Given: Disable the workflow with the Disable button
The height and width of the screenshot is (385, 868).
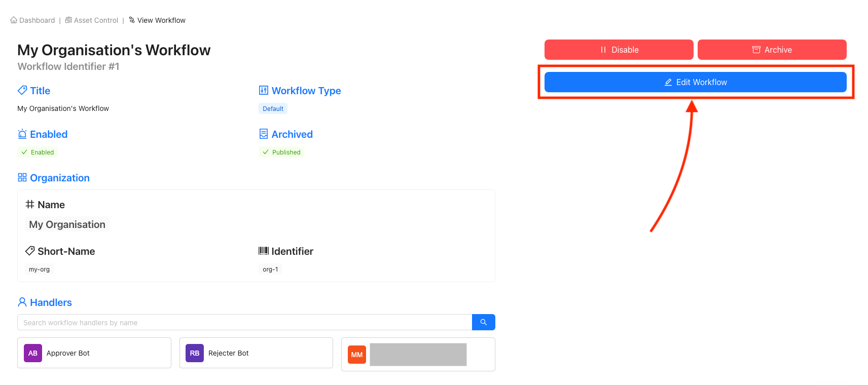Looking at the screenshot, I should click(619, 50).
